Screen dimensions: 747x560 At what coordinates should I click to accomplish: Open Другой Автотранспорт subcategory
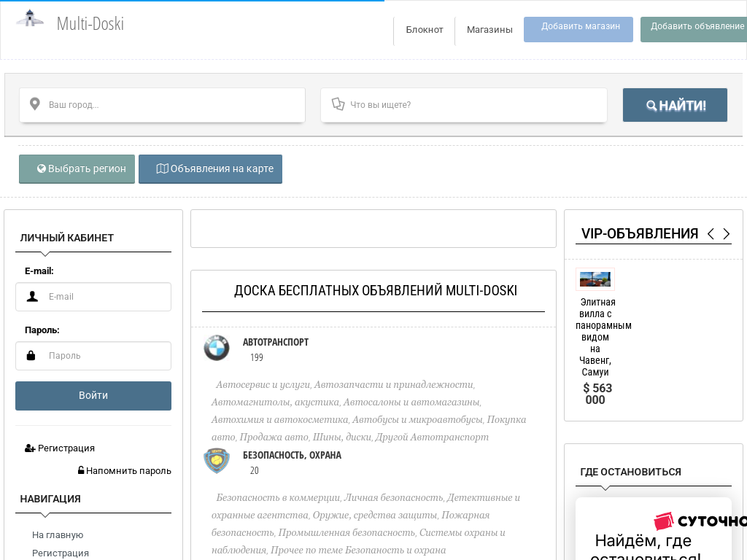[432, 437]
